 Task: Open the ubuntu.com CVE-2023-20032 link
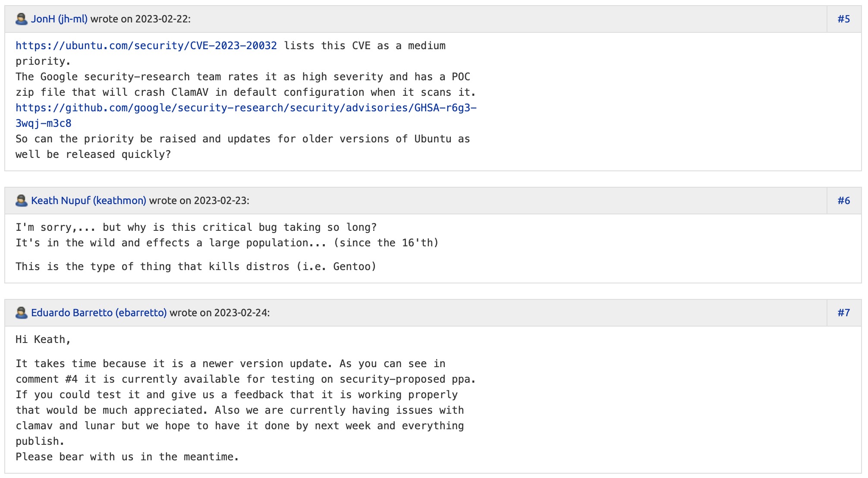[x=146, y=46]
